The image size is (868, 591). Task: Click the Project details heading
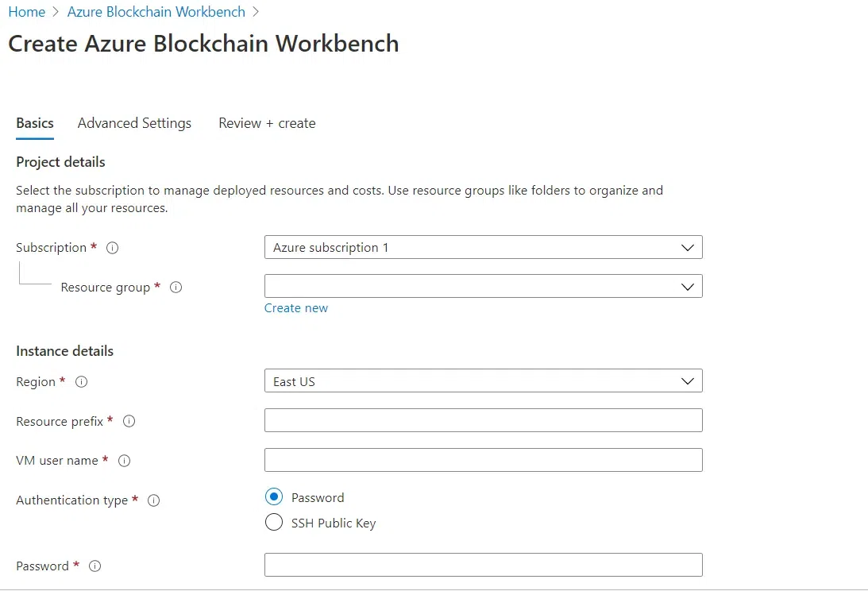[x=60, y=162]
